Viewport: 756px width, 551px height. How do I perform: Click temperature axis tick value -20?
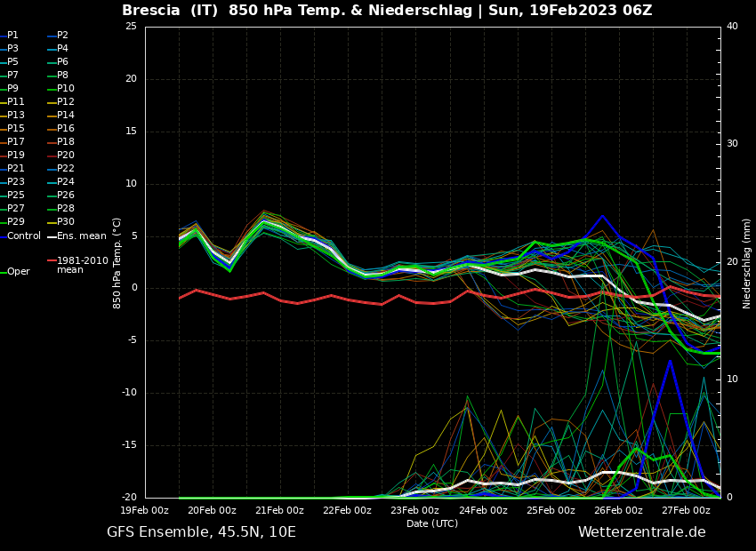[x=129, y=498]
